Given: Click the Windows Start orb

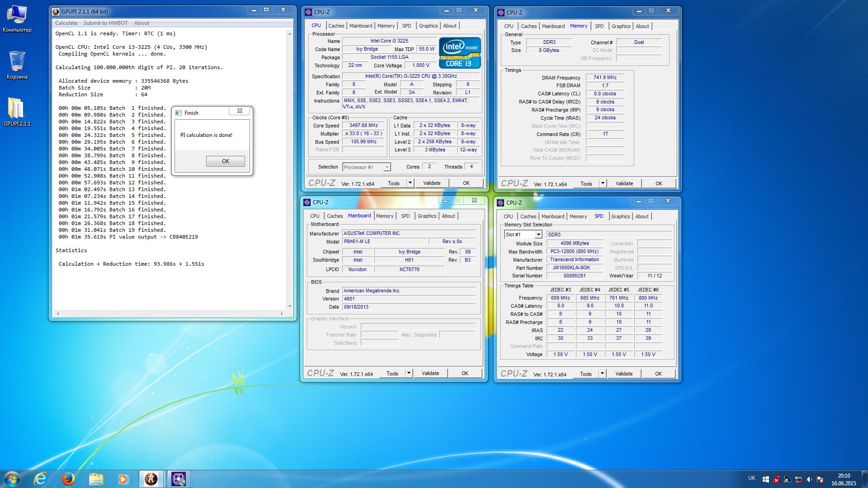Looking at the screenshot, I should pos(12,479).
